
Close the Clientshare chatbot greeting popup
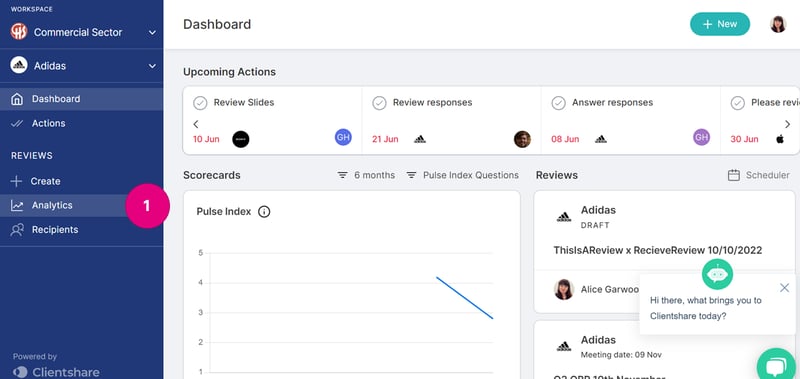click(784, 288)
